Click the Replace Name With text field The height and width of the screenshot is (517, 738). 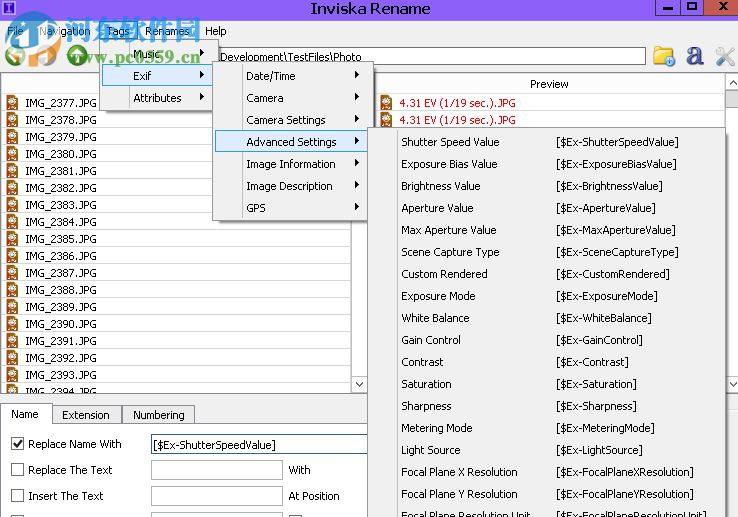pos(258,444)
